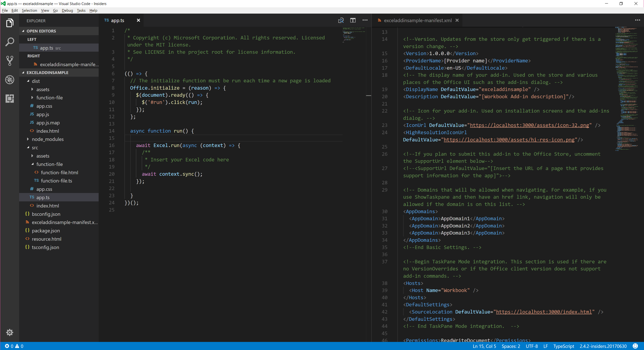644x350 pixels.
Task: Click the smiley feedback icon in status bar
Action: [635, 346]
